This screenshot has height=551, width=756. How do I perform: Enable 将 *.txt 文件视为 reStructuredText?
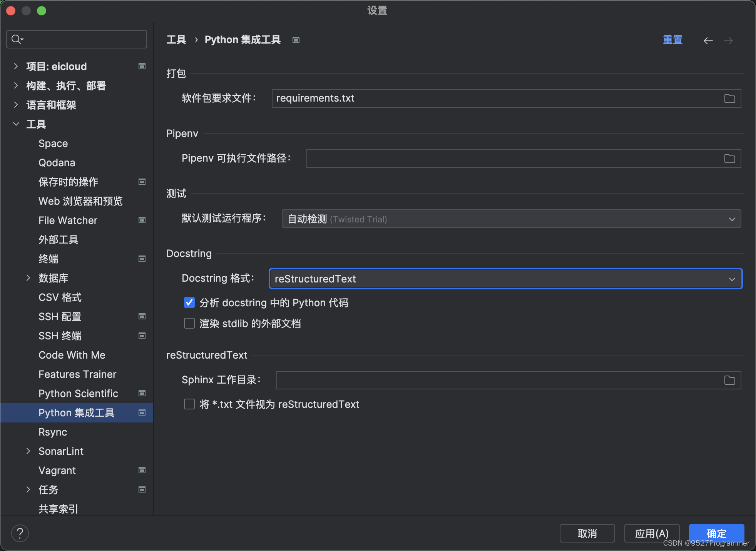point(189,404)
